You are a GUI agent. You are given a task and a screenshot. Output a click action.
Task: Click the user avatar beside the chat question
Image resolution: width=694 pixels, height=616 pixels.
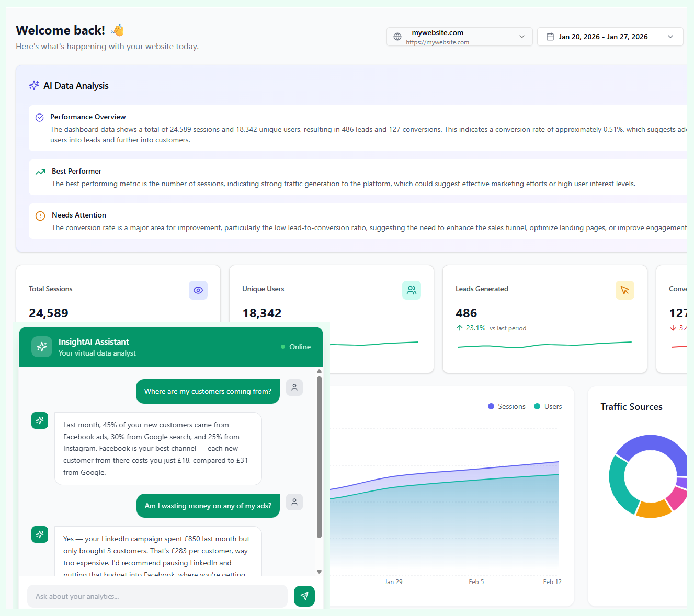(294, 387)
